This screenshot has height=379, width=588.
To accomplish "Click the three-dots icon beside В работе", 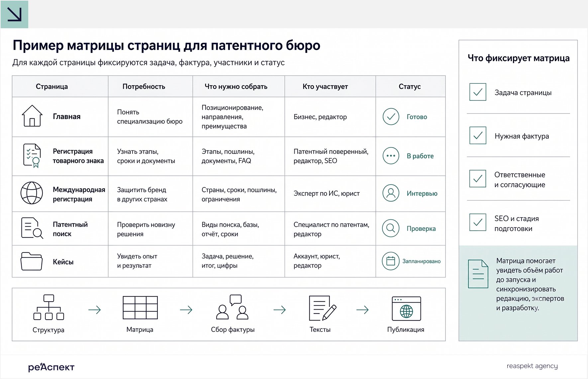I will 391,156.
